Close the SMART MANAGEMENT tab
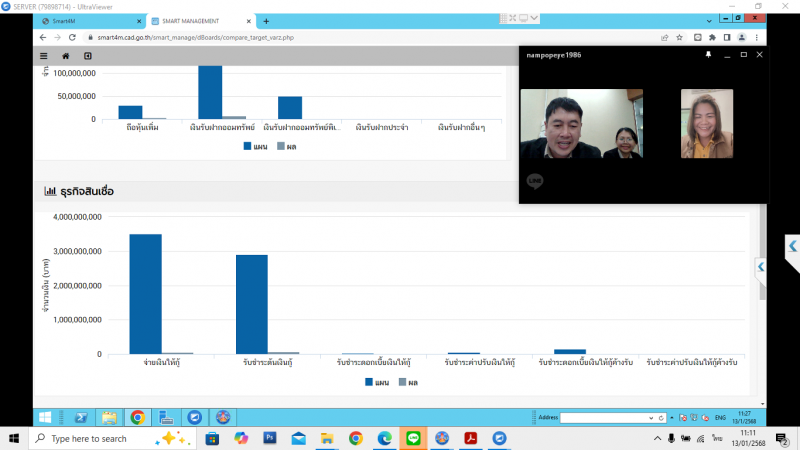Screen dimensions: 800x450 (x=248, y=21)
